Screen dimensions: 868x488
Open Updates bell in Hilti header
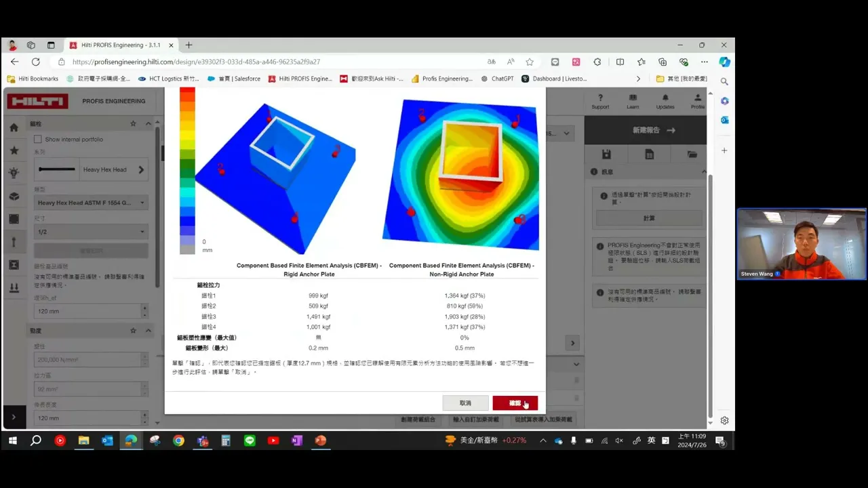[x=665, y=102]
